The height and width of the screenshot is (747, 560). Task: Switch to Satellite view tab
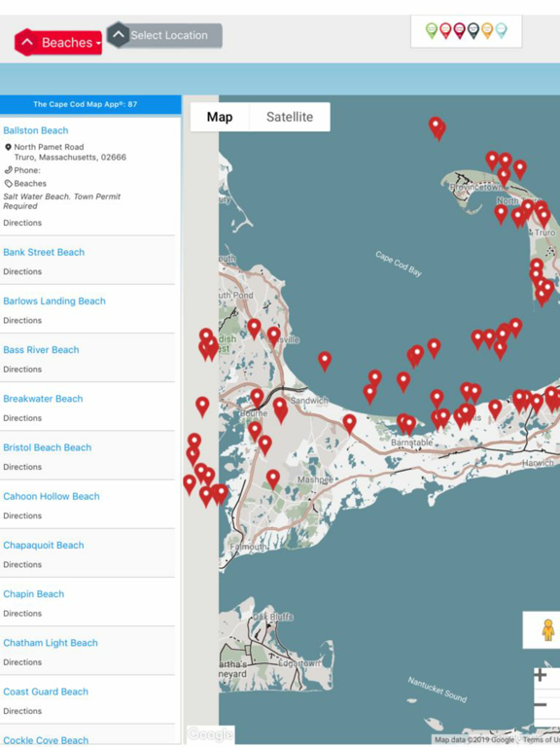tap(290, 117)
